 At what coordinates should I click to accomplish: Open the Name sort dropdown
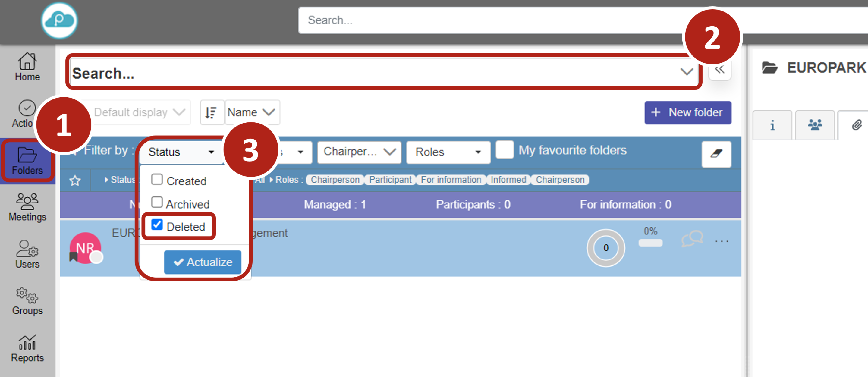(x=252, y=112)
